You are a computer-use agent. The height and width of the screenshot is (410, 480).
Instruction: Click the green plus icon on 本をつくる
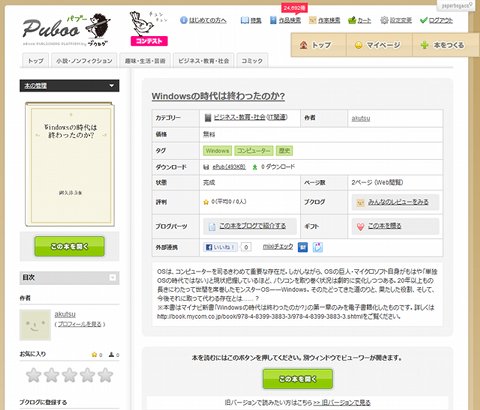tap(424, 45)
